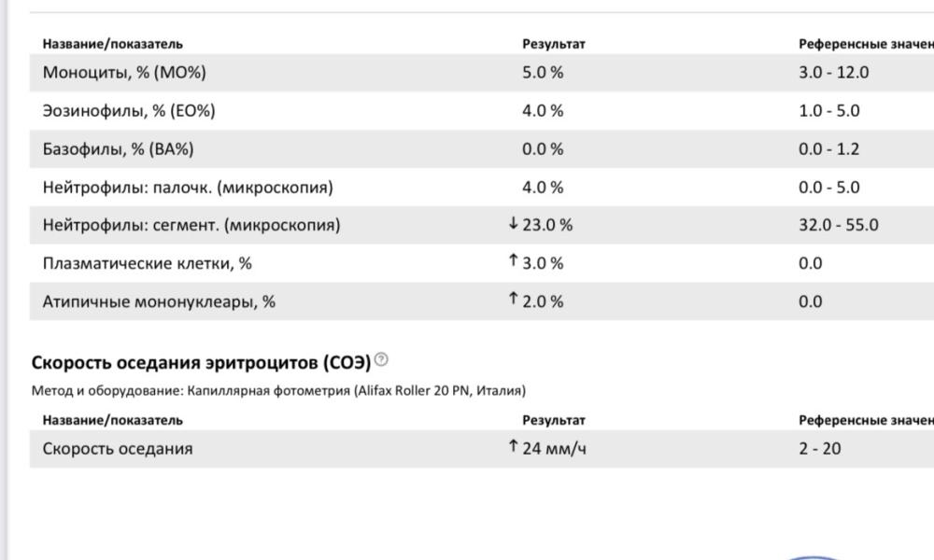Click the up arrow next to 3.0 %
Image resolution: width=934 pixels, height=560 pixels.
[513, 260]
